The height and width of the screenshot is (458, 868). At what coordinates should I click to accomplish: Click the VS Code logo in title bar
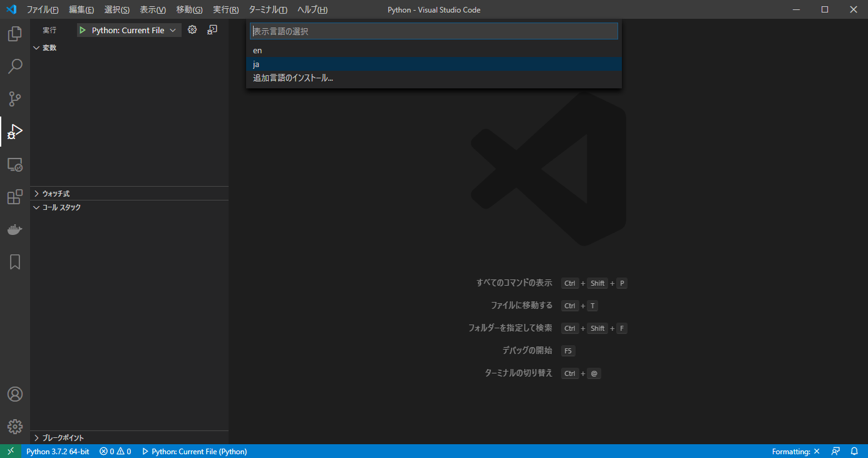(x=11, y=9)
